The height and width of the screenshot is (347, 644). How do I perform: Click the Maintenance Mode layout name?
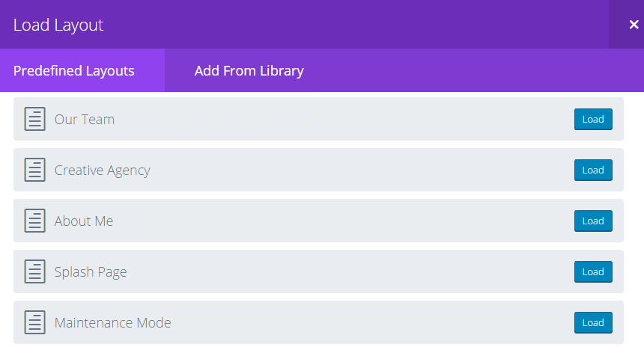(112, 323)
